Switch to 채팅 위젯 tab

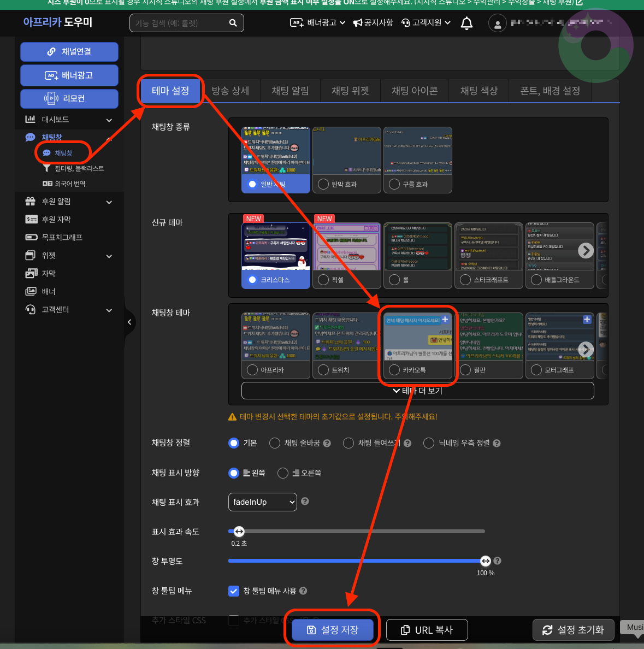(x=350, y=91)
